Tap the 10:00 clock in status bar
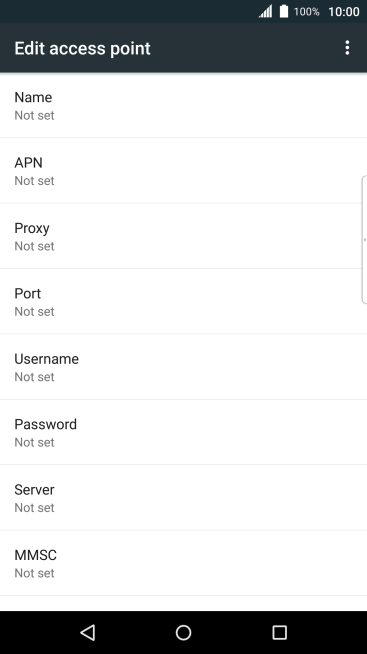This screenshot has height=654, width=367. [x=344, y=12]
